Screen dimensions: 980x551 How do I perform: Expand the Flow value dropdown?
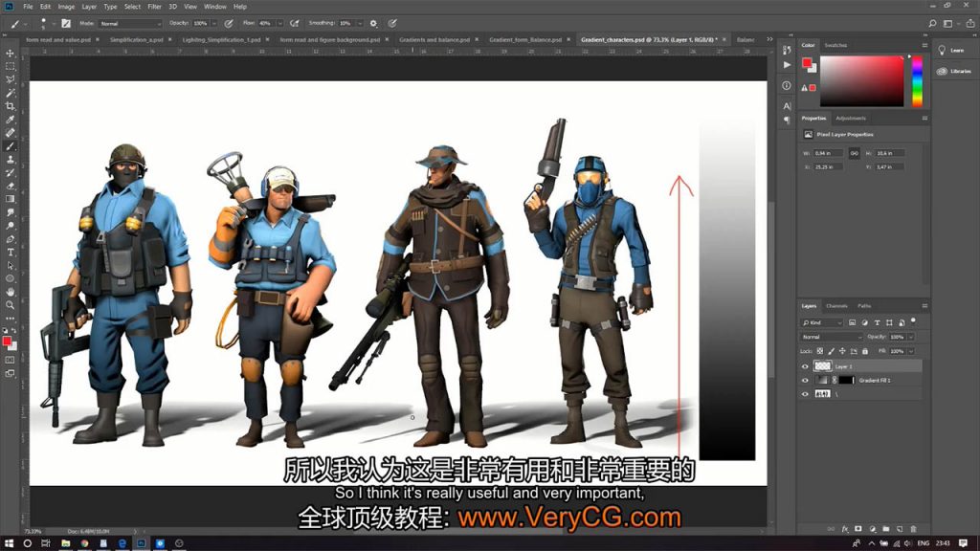pyautogui.click(x=279, y=23)
